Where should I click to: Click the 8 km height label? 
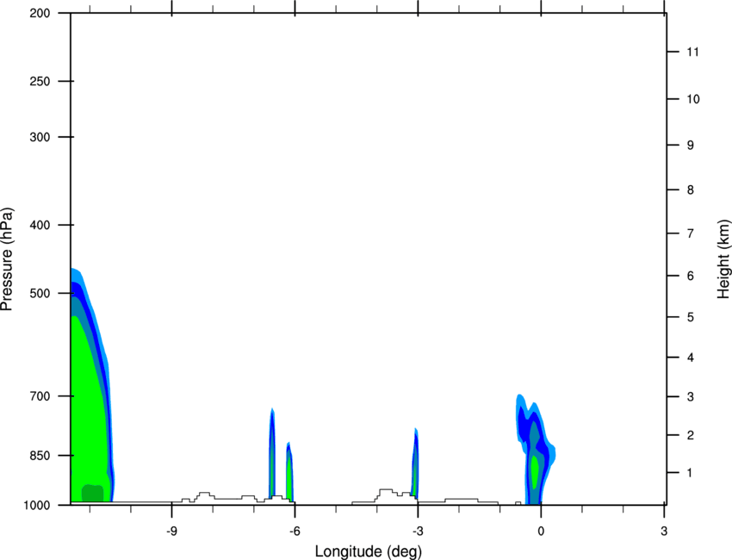[x=691, y=190]
